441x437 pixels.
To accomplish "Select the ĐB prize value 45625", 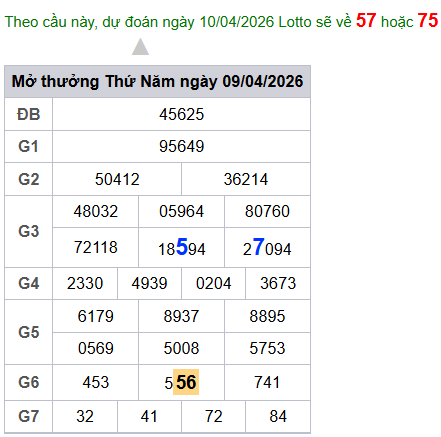I will (181, 114).
